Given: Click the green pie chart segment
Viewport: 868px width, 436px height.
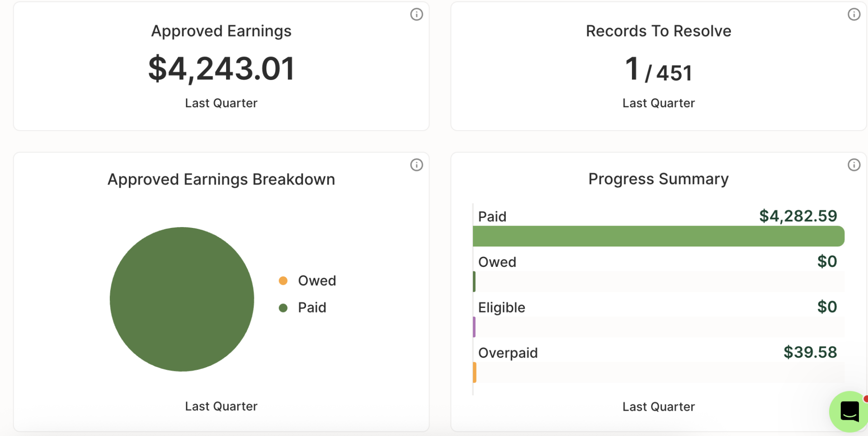Looking at the screenshot, I should (x=181, y=299).
